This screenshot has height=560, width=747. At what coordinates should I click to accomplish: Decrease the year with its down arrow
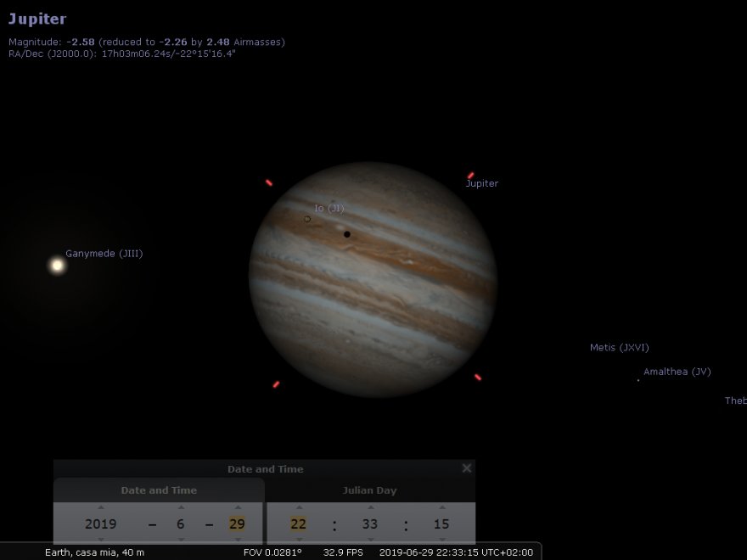(x=101, y=539)
